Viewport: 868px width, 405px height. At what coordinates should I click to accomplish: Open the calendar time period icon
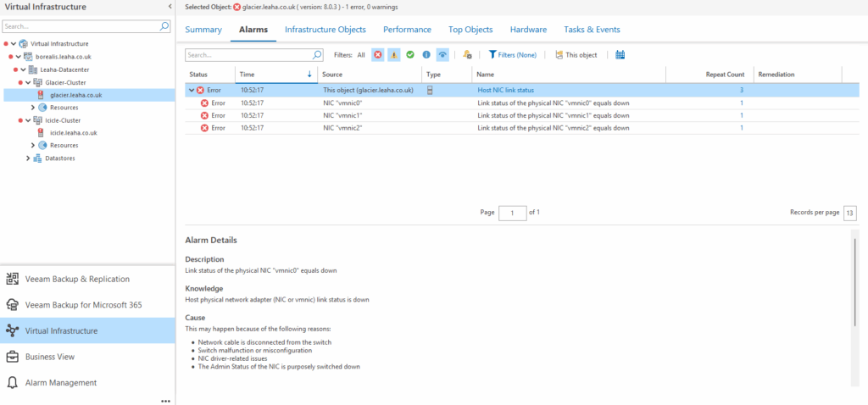[x=620, y=55]
